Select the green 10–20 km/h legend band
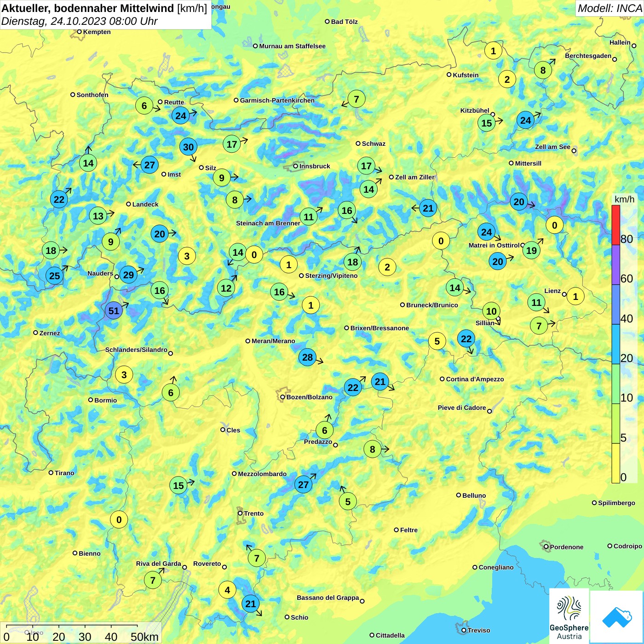This screenshot has height=644, width=644. point(615,384)
